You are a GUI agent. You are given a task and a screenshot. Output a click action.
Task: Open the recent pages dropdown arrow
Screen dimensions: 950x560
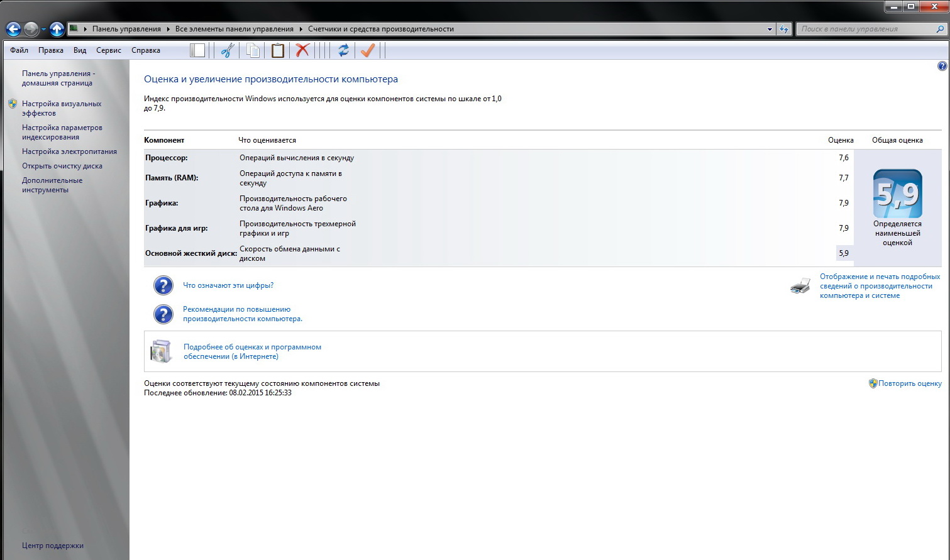(x=43, y=30)
